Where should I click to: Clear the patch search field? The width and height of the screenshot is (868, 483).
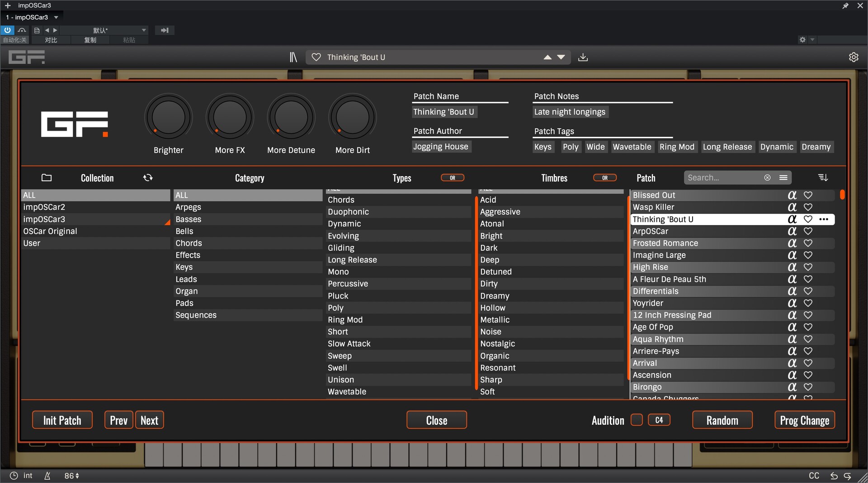pyautogui.click(x=767, y=178)
